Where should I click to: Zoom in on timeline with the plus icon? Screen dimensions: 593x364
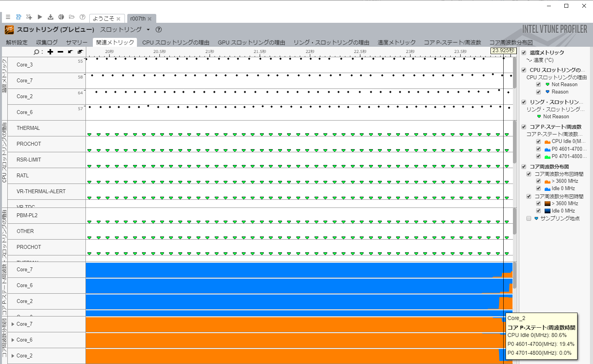click(50, 52)
